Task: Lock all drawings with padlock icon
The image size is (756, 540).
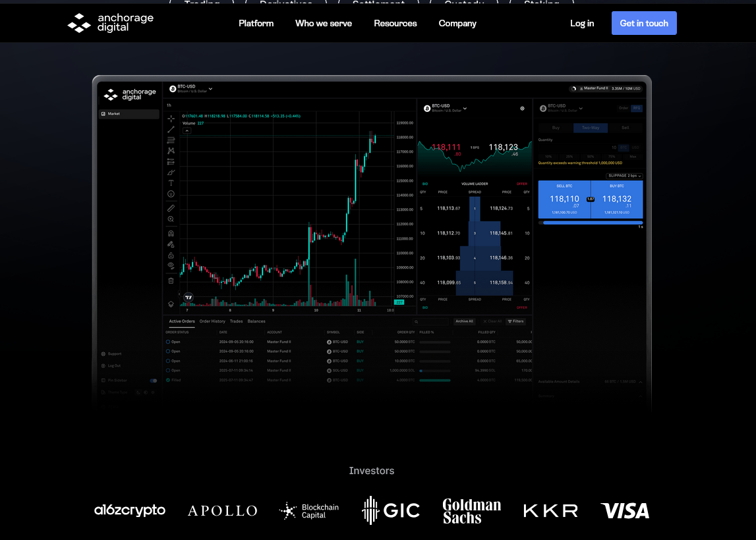Action: [x=171, y=255]
